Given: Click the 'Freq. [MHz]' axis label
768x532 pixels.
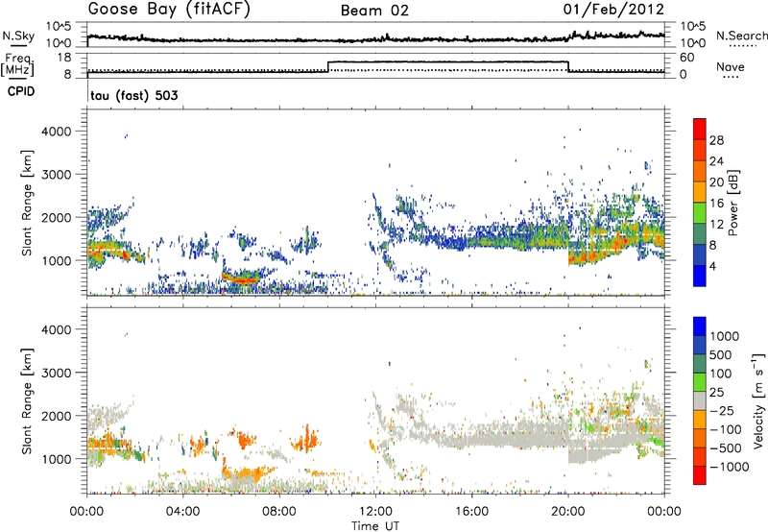Looking at the screenshot, I should [19, 64].
